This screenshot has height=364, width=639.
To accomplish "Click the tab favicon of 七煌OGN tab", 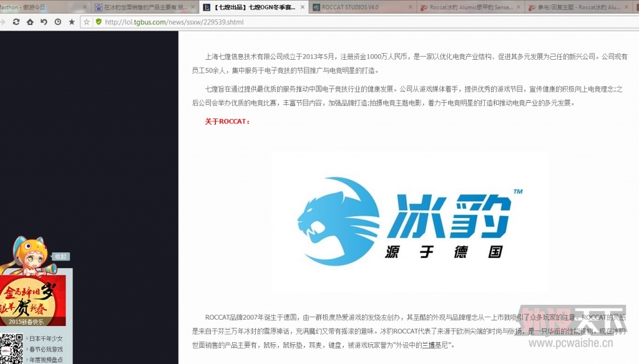I will [x=207, y=7].
